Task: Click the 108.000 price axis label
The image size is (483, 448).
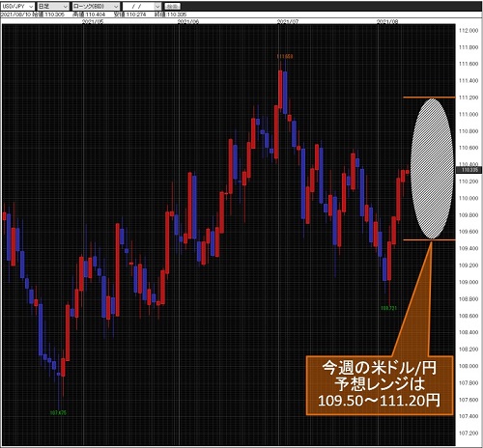Action: [x=469, y=366]
